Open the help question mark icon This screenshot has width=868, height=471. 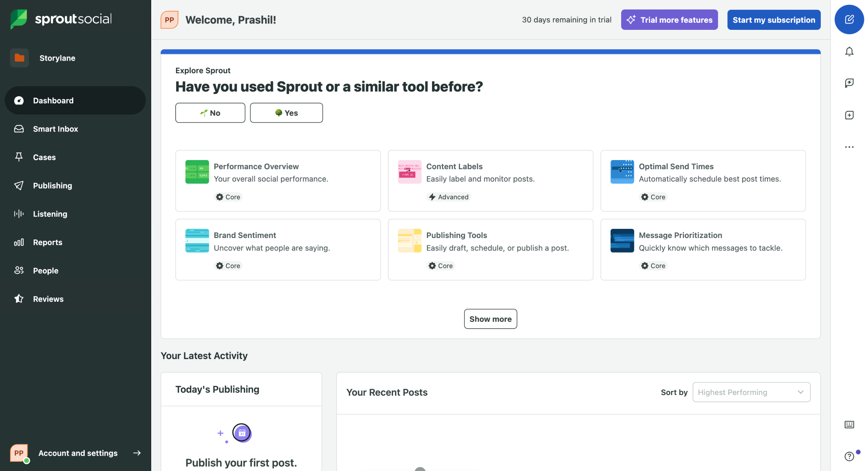coord(849,456)
